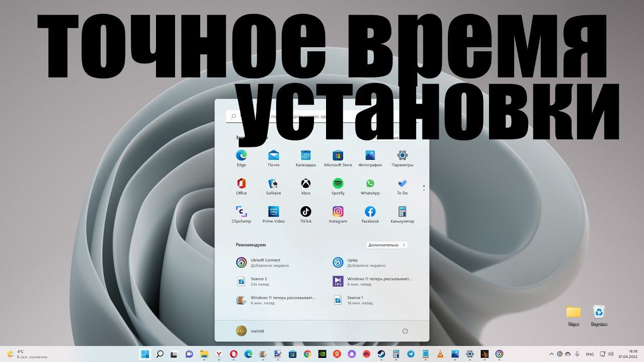Open the To Do app
The height and width of the screenshot is (362, 644).
click(x=402, y=186)
